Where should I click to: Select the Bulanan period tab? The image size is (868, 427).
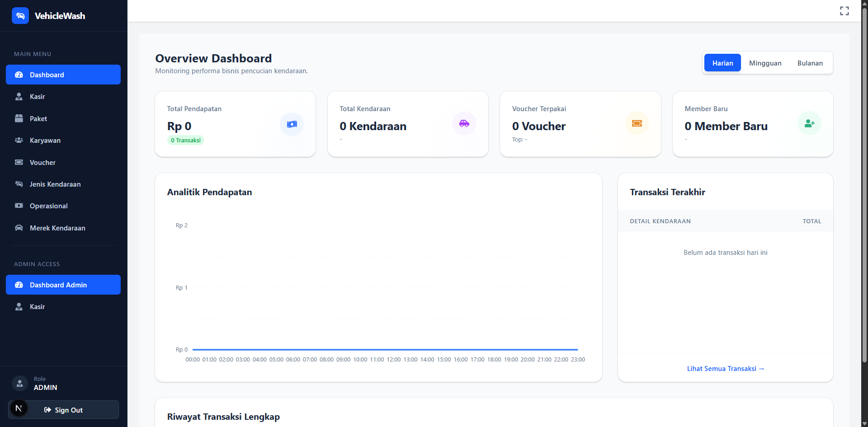[810, 63]
